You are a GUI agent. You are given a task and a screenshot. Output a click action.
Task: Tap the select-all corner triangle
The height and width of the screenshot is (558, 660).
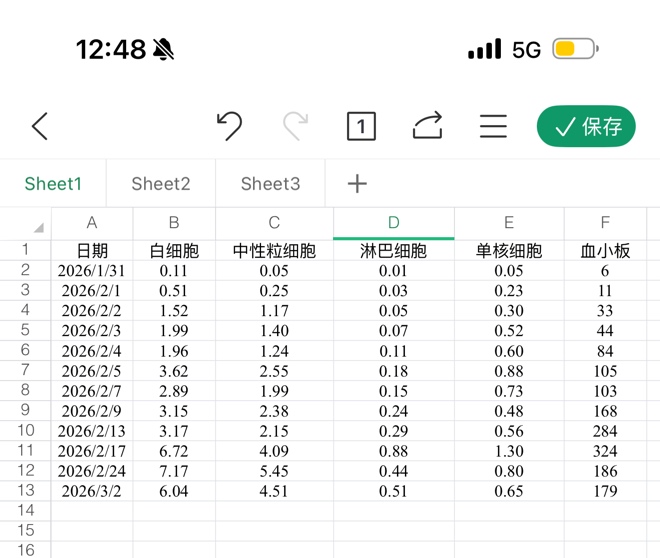37,226
